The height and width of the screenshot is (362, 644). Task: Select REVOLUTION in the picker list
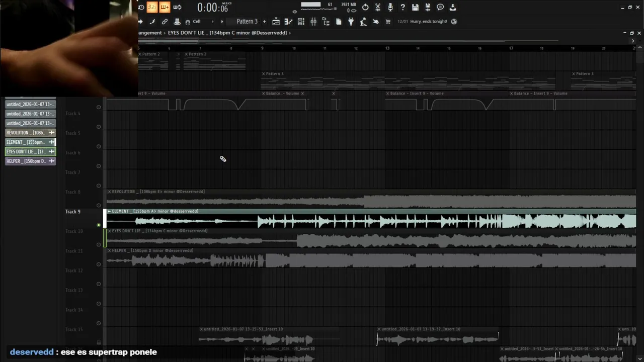[30, 133]
